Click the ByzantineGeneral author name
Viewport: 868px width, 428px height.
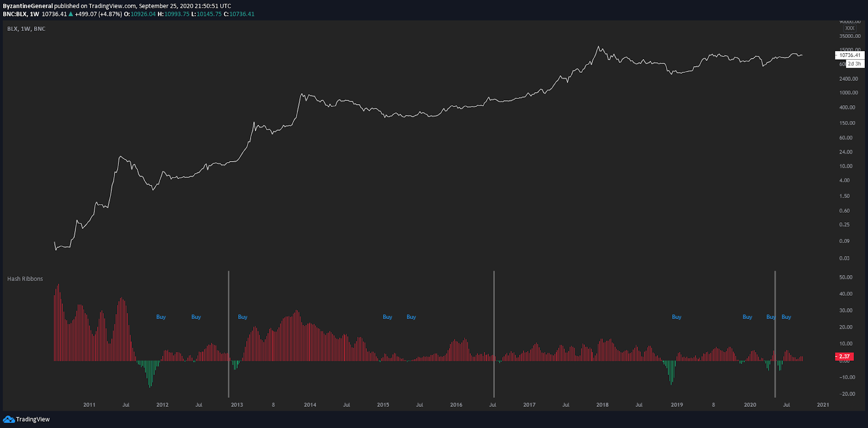(x=28, y=6)
